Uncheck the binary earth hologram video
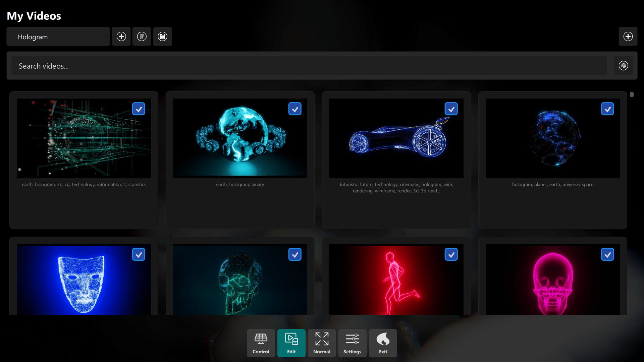This screenshot has height=362, width=644. click(x=295, y=109)
